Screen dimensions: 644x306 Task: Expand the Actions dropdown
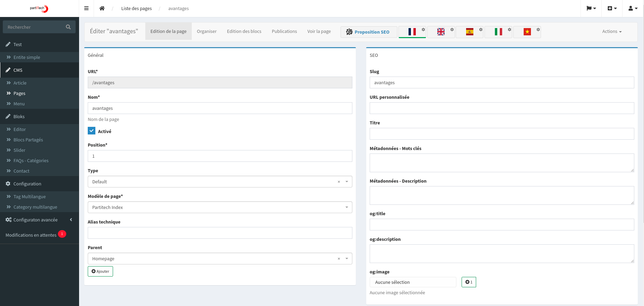coord(612,32)
